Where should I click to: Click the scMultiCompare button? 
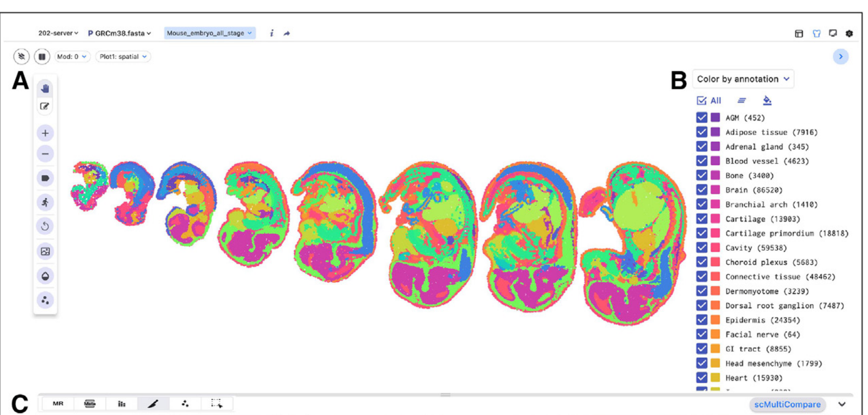tap(787, 404)
